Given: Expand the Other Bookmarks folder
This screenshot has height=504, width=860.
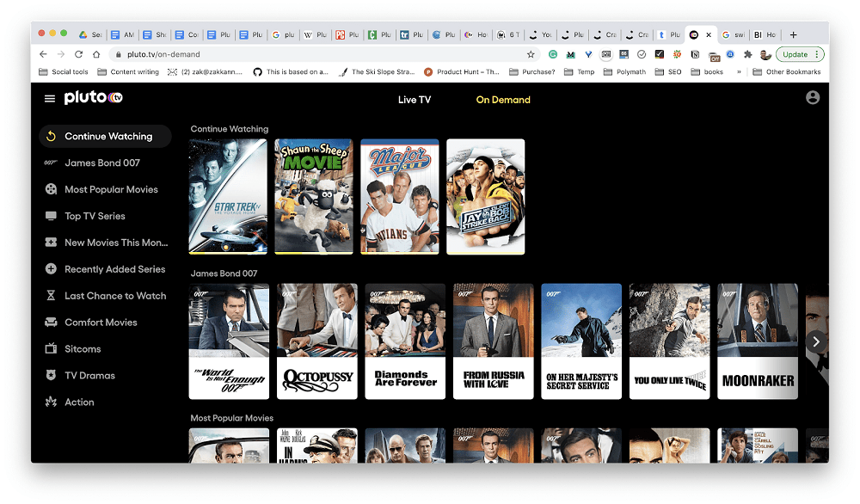Looking at the screenshot, I should (788, 71).
